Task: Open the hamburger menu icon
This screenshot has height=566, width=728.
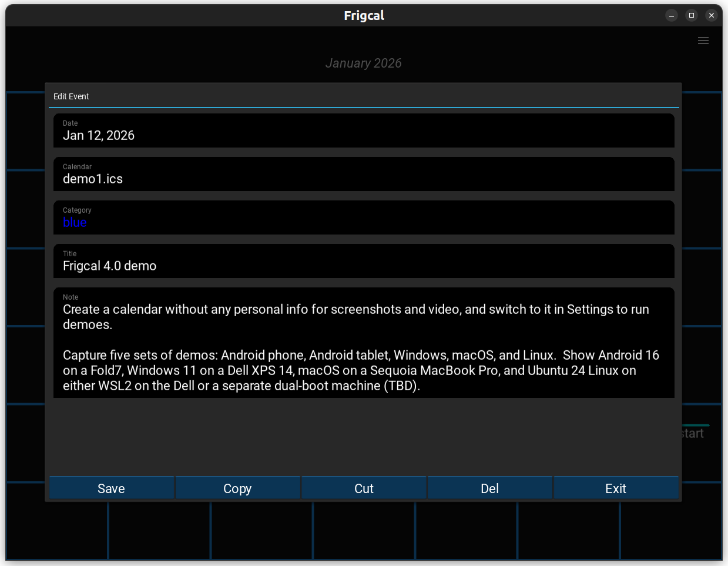Action: point(703,41)
